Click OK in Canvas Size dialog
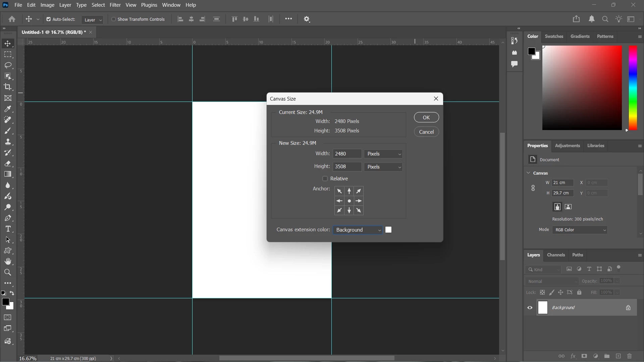 coord(426,117)
